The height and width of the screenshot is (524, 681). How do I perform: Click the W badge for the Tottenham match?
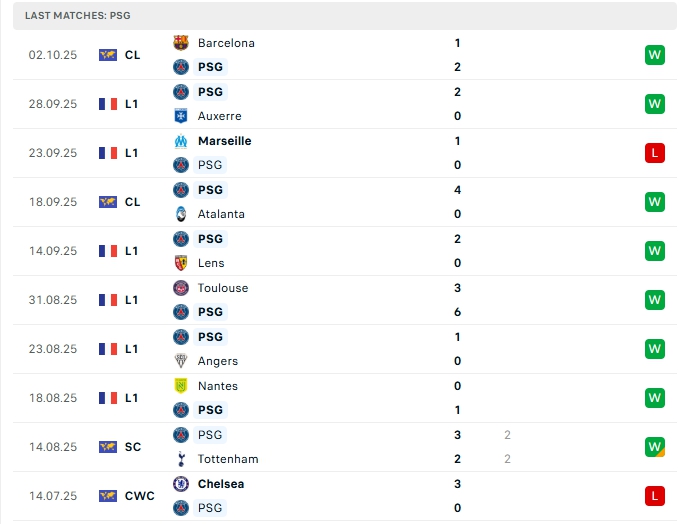pos(655,447)
